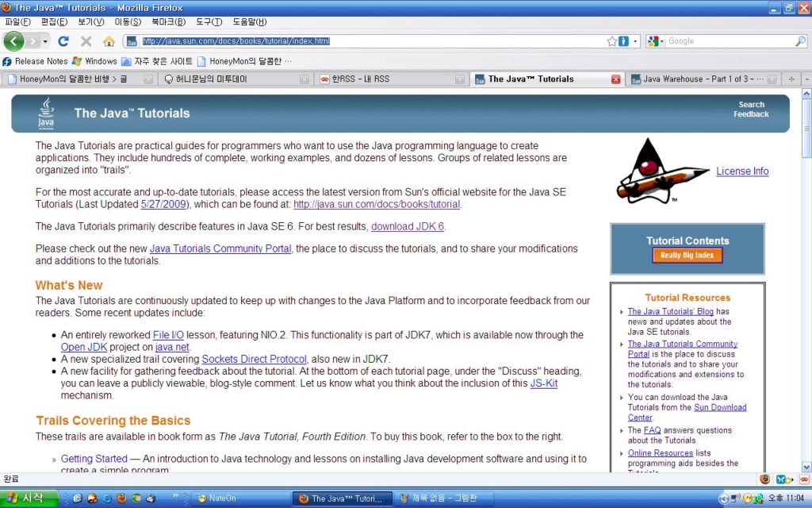Open the 도움말(H) menu
This screenshot has width=812, height=508.
point(249,21)
